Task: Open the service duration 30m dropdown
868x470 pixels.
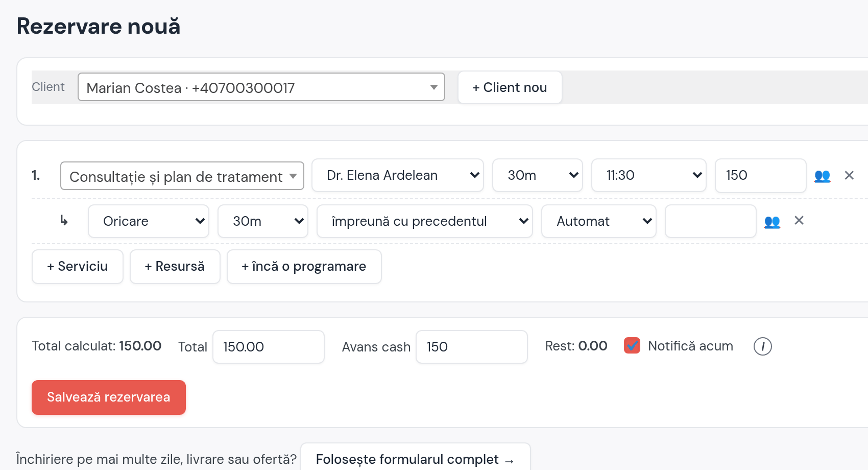Action: [x=538, y=175]
